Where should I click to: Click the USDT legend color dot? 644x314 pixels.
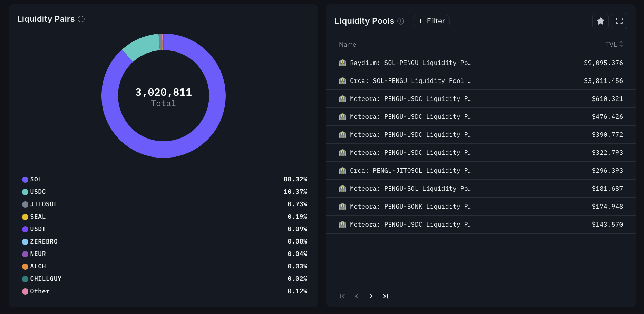pyautogui.click(x=25, y=229)
